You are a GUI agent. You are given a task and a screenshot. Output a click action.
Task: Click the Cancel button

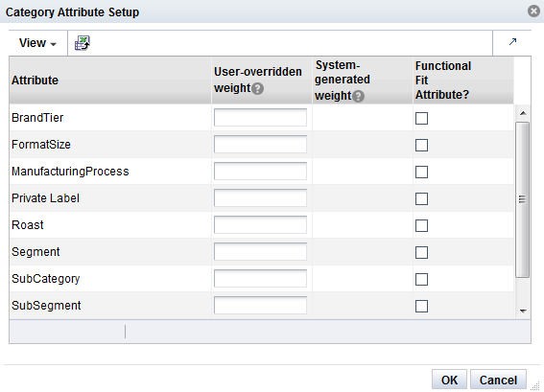498,380
